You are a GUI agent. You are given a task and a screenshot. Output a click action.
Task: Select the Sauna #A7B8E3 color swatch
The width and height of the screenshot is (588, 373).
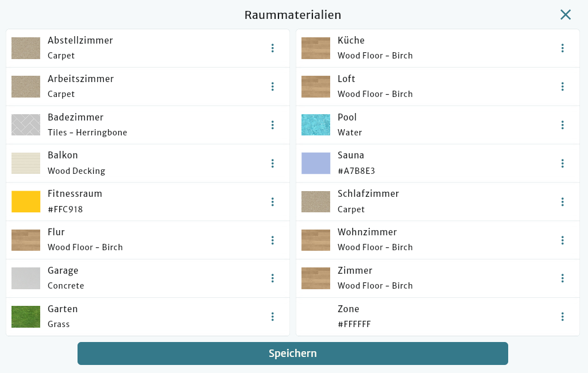click(x=315, y=163)
